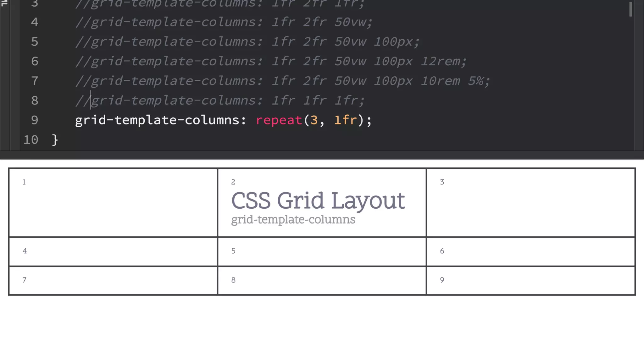Click the closing curly brace on line 10

[55, 140]
